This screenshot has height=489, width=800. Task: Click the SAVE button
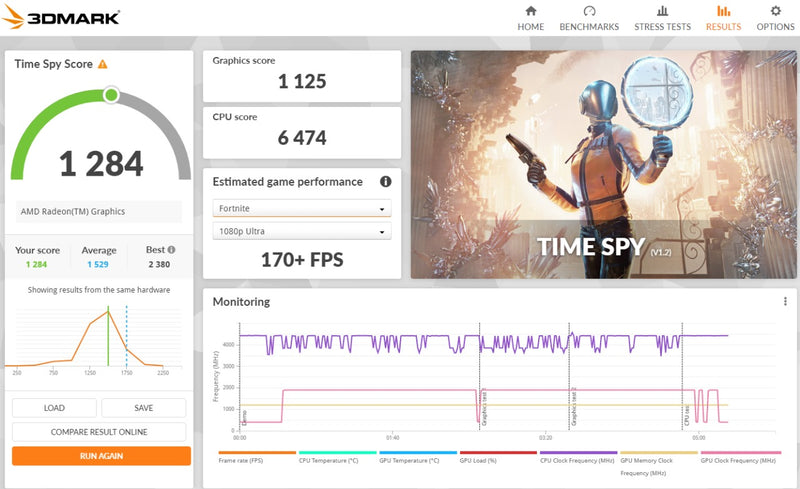(143, 408)
